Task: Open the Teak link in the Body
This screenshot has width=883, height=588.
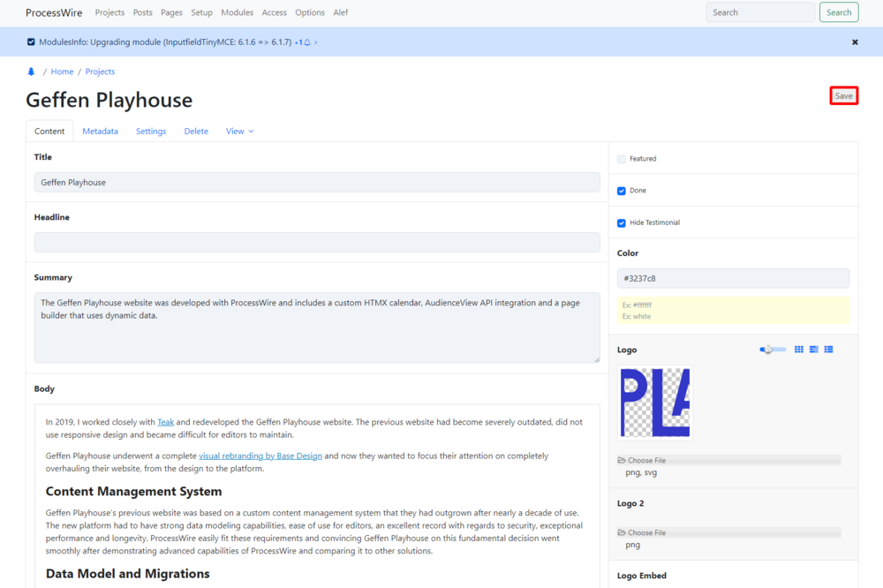Action: 165,422
